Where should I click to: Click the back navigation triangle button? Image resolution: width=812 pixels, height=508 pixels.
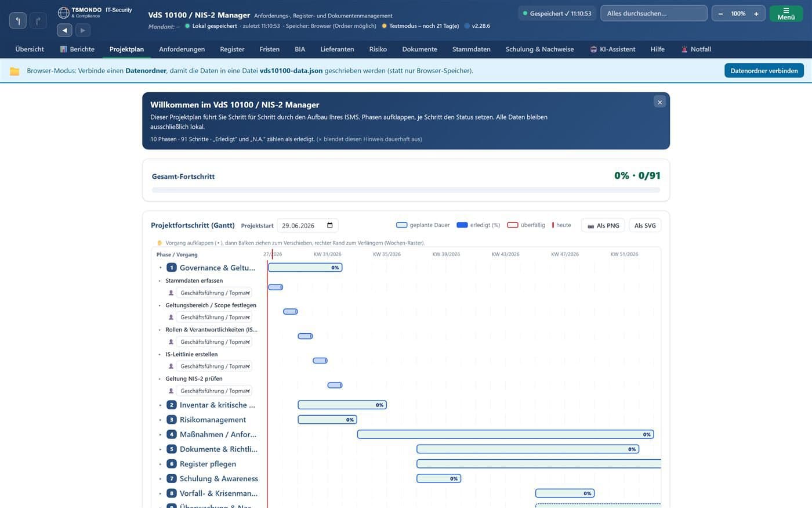point(64,30)
